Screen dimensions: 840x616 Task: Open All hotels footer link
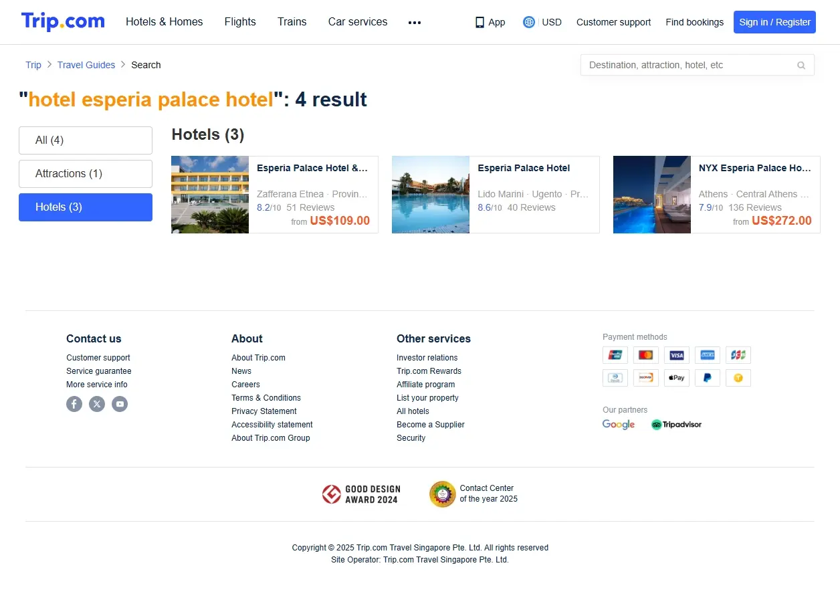[413, 411]
